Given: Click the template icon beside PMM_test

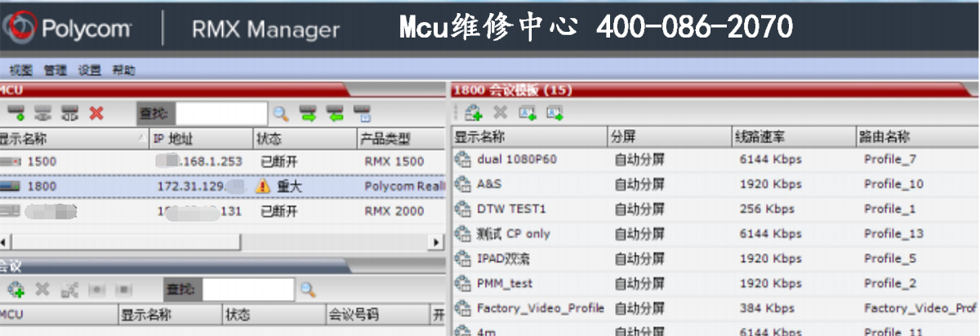Looking at the screenshot, I should (463, 283).
